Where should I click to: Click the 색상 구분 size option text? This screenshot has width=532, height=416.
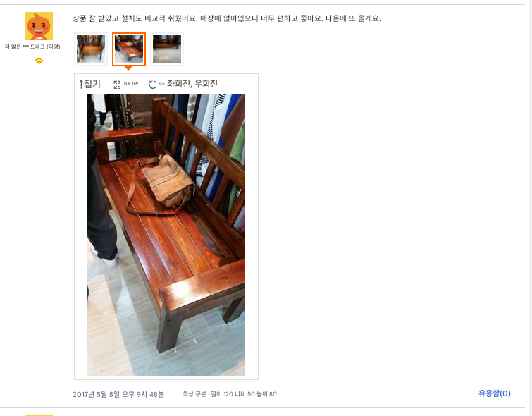tap(230, 394)
